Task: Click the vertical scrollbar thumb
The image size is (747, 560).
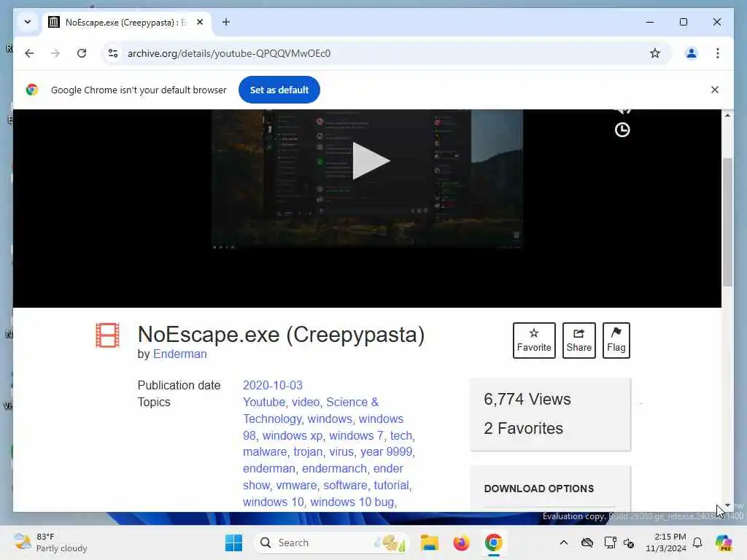Action: [x=727, y=222]
